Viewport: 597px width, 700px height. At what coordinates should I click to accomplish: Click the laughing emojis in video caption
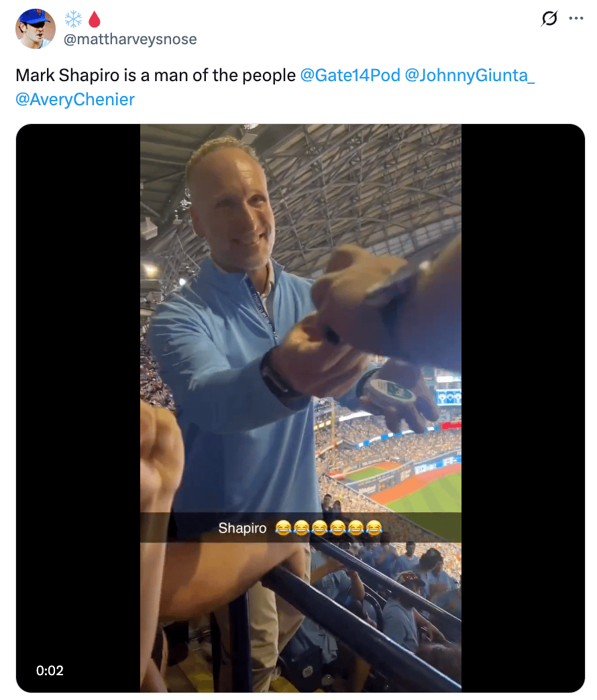click(329, 528)
